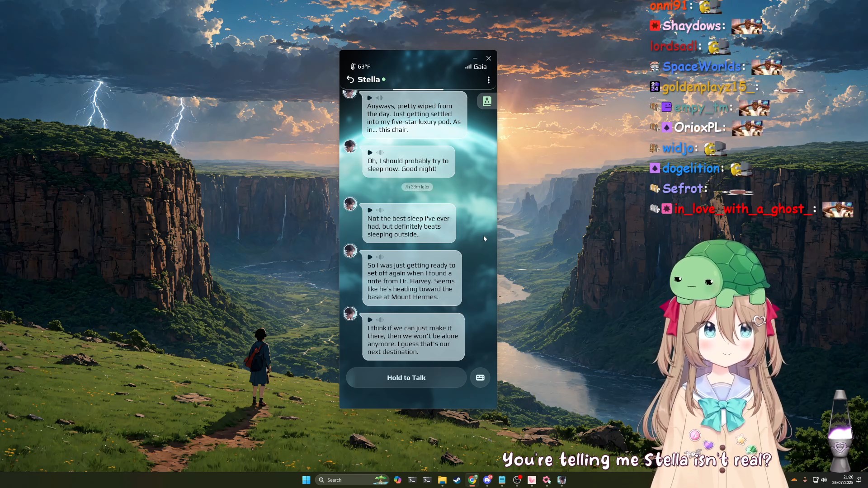Click Stella's avatar beside the 'Good night' message
This screenshot has width=868, height=488.
pos(350,146)
